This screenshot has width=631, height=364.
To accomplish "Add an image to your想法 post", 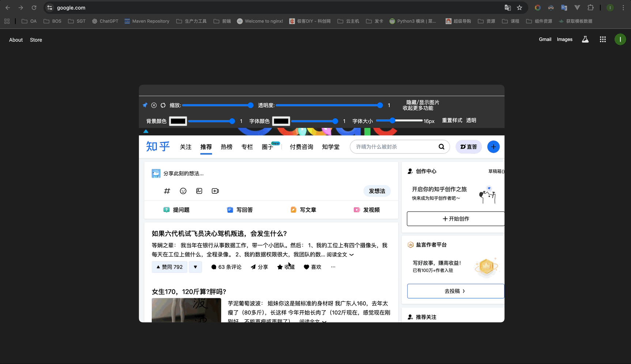I will point(199,191).
